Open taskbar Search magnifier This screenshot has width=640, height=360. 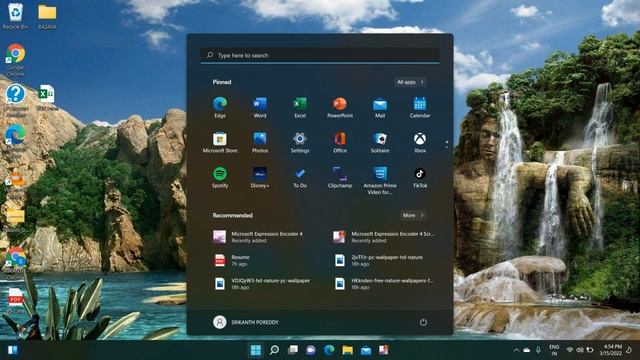275,350
